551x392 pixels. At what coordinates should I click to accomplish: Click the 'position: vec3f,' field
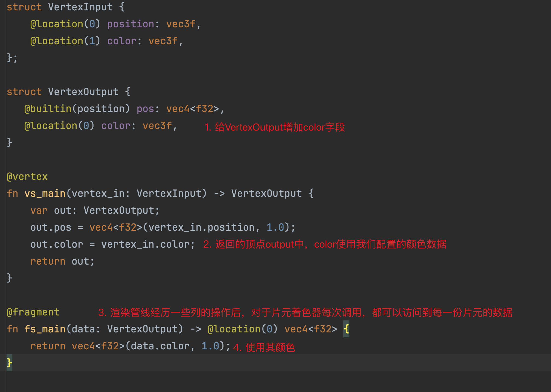(154, 24)
